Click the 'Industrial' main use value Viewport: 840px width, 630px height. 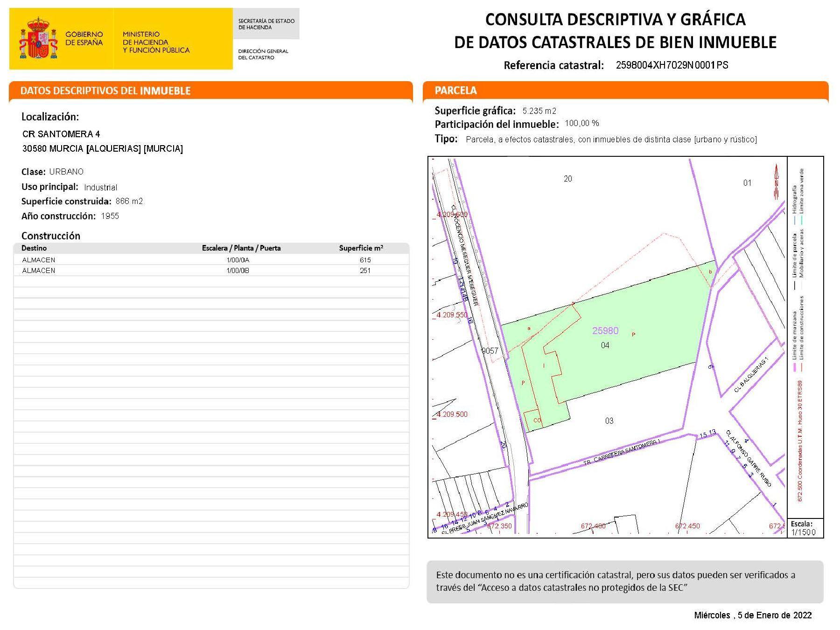(x=100, y=187)
